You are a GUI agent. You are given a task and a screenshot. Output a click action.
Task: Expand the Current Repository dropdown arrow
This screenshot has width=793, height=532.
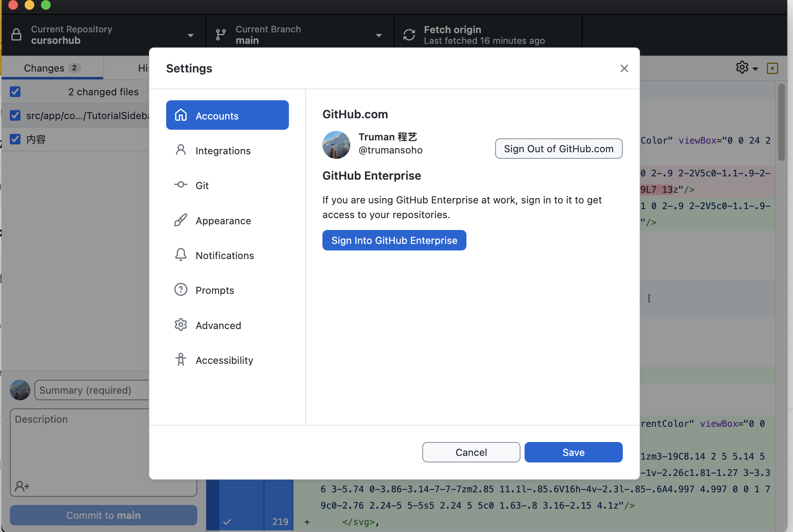(191, 36)
